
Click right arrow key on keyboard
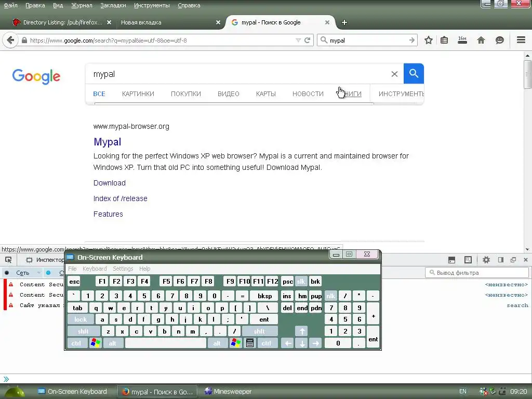click(315, 343)
